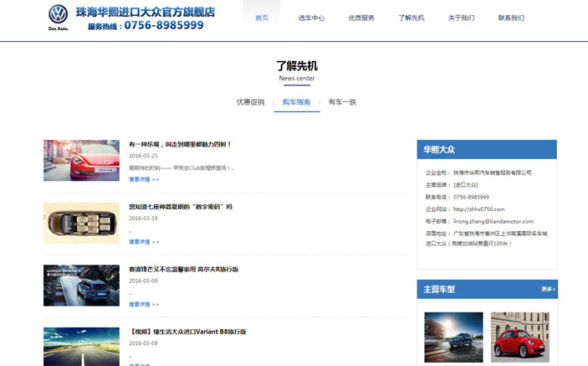The height and width of the screenshot is (366, 588).
Task: Click the News center subtitle
Action: point(297,78)
